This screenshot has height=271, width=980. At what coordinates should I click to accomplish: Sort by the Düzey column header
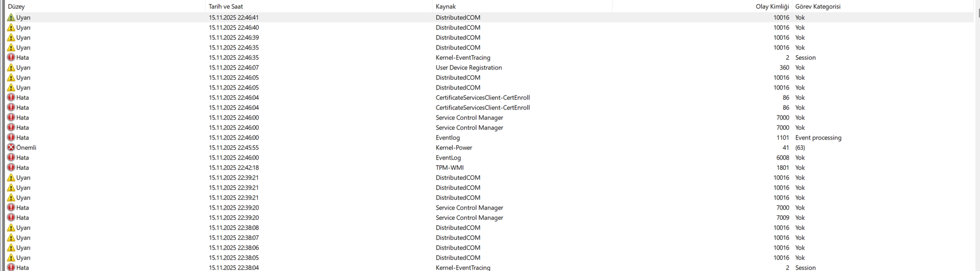[16, 7]
